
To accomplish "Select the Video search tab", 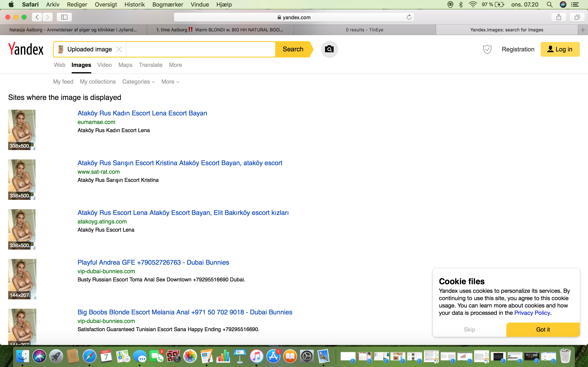I will pyautogui.click(x=105, y=65).
